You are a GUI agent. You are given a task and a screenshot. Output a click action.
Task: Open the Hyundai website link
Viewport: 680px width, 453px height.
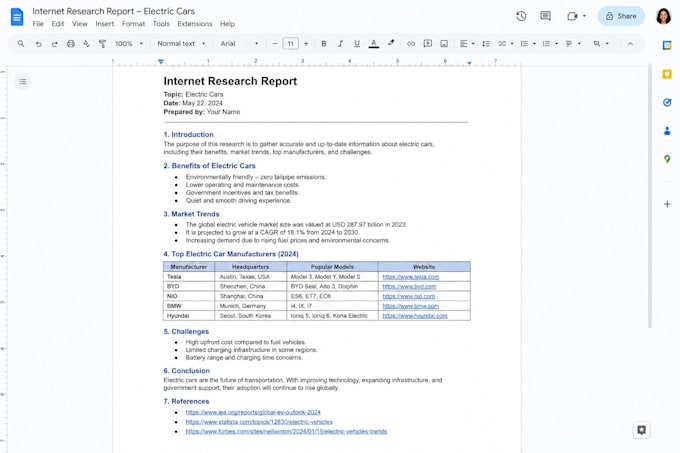(415, 316)
